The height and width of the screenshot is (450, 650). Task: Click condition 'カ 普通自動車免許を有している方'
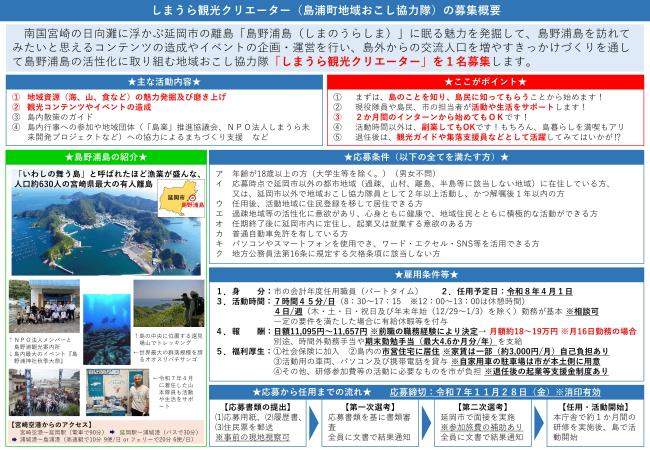pos(282,233)
